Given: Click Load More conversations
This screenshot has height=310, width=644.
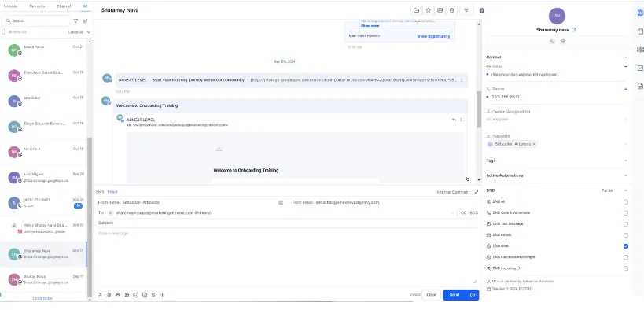Looking at the screenshot, I should pos(42,298).
